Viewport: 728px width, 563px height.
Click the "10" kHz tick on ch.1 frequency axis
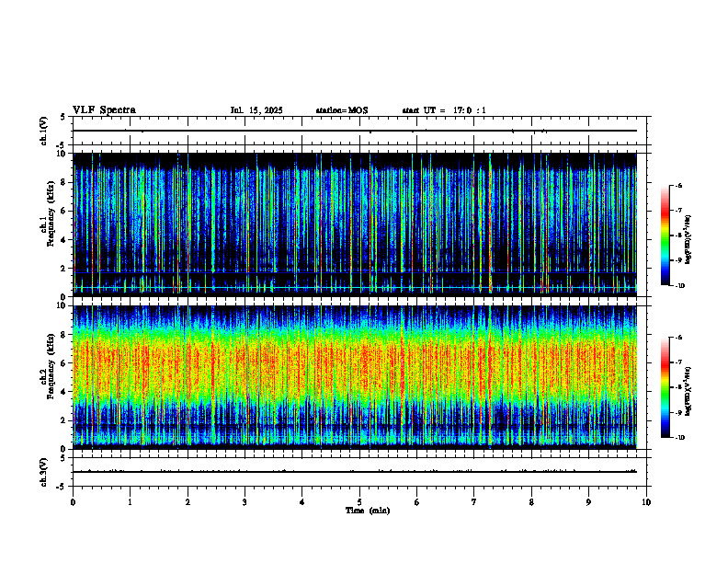pyautogui.click(x=63, y=154)
